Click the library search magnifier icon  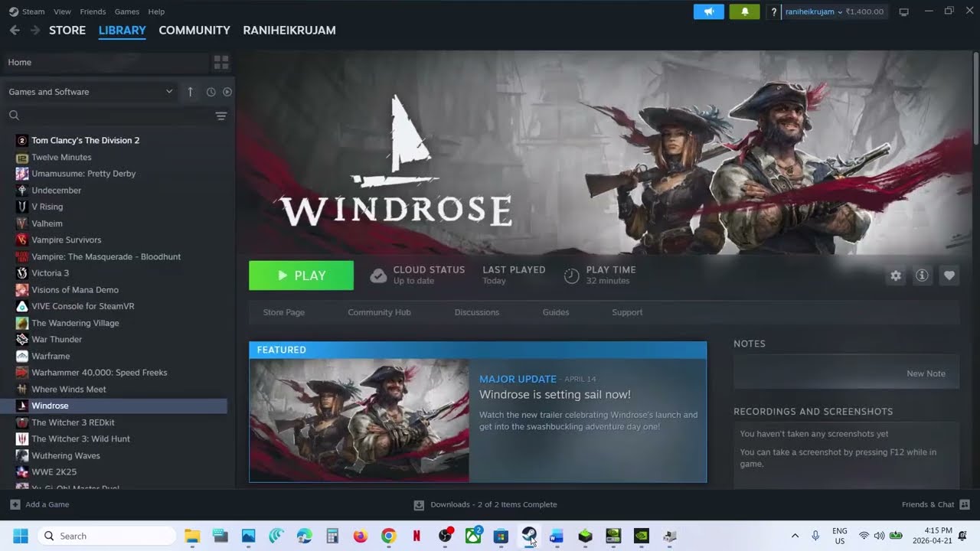point(14,116)
